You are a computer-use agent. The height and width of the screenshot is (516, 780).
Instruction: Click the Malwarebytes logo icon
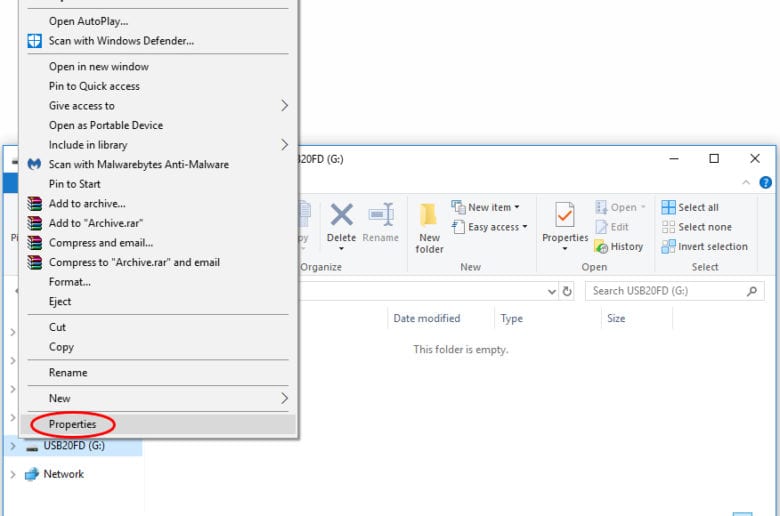(x=34, y=164)
